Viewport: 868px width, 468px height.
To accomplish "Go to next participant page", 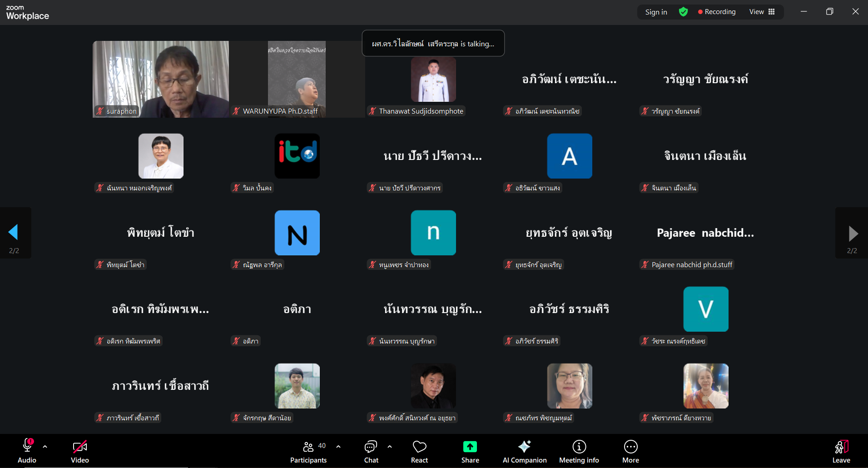I will (x=853, y=234).
